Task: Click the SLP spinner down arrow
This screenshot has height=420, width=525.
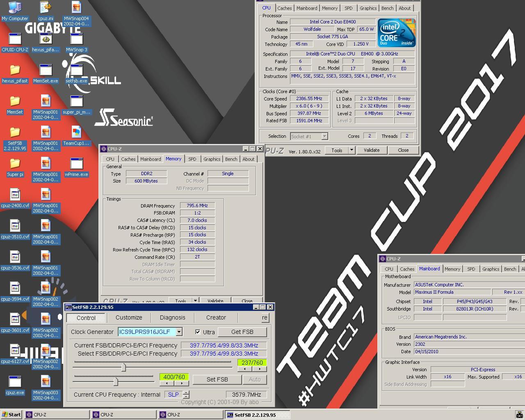Action: click(186, 397)
